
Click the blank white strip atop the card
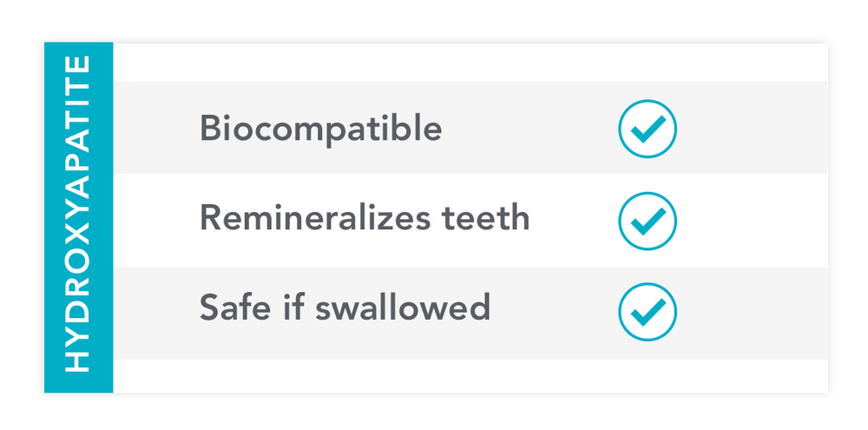point(469,63)
